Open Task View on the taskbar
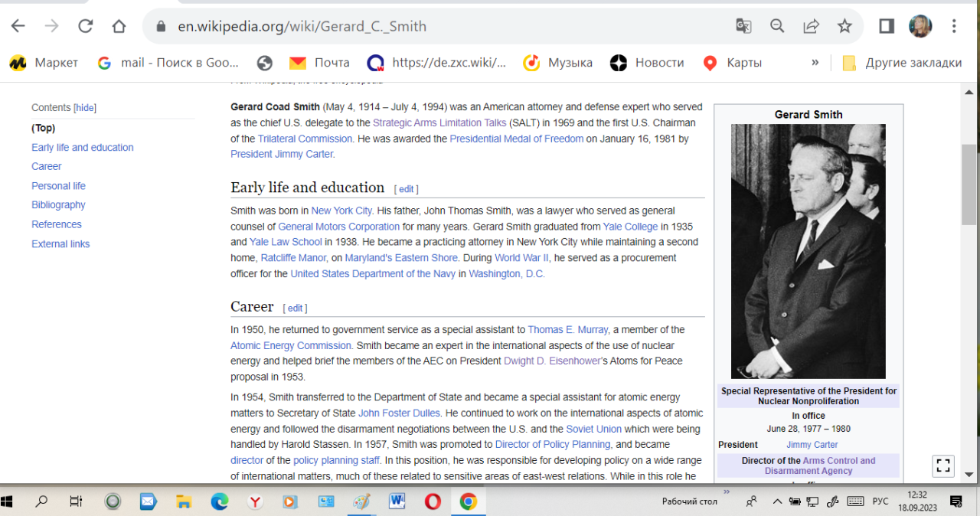 coord(76,501)
